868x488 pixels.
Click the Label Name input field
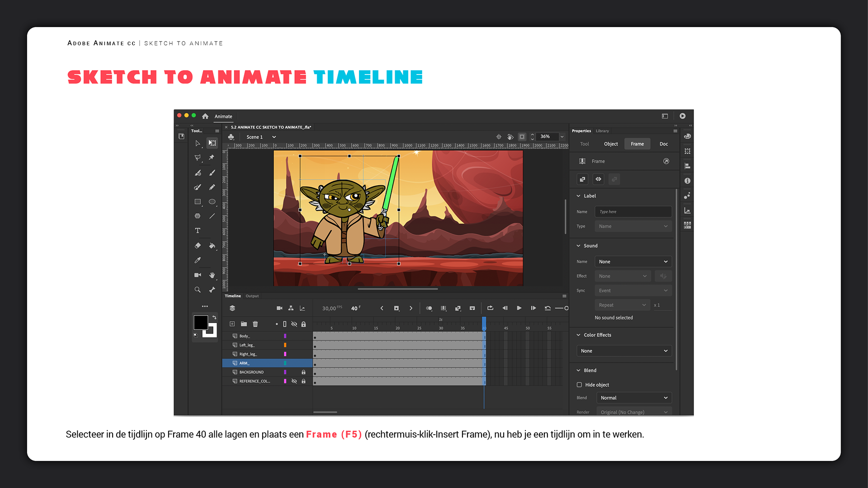tap(633, 212)
